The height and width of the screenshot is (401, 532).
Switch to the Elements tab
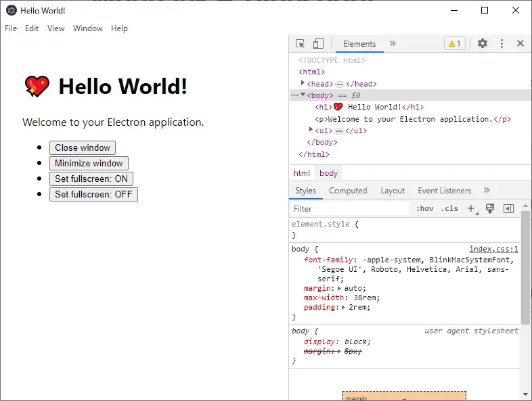(x=359, y=44)
